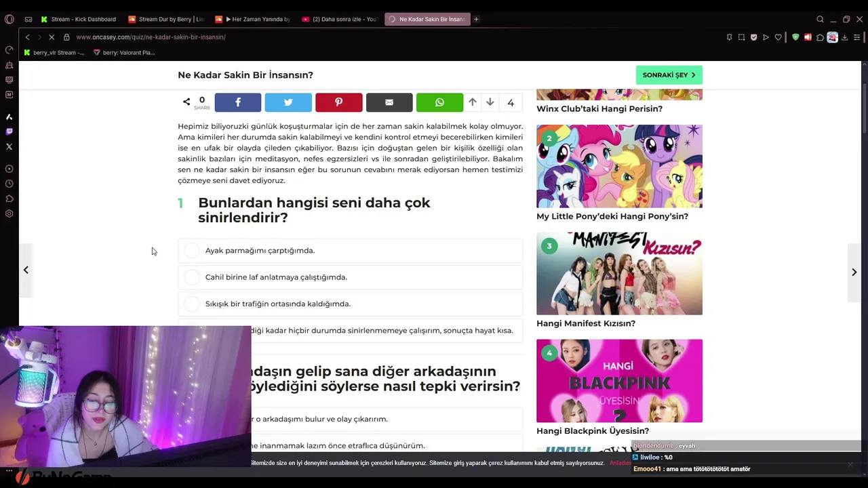
Task: Downvote the quiz with down arrow
Action: coord(490,102)
